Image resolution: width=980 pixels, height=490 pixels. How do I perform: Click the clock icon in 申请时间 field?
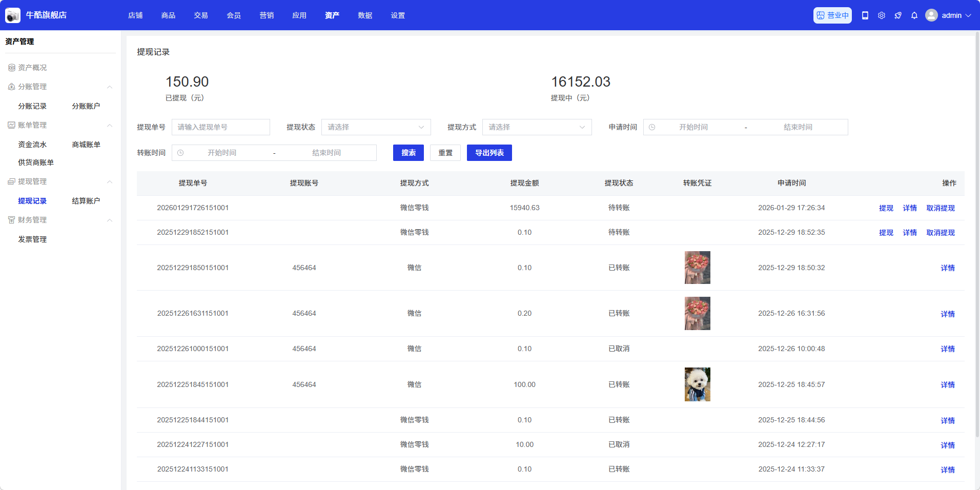pos(652,127)
